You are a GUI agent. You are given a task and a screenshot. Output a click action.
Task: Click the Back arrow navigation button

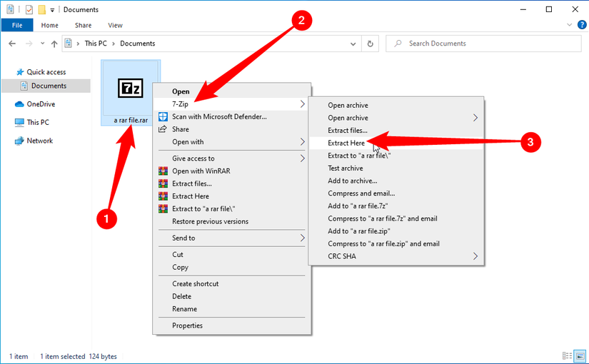point(12,44)
